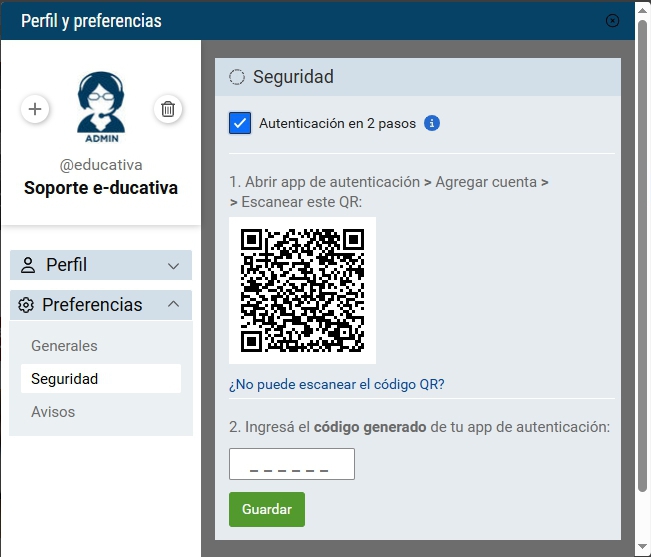651x560 pixels.
Task: Expand the Perfil section chevron
Action: [174, 266]
